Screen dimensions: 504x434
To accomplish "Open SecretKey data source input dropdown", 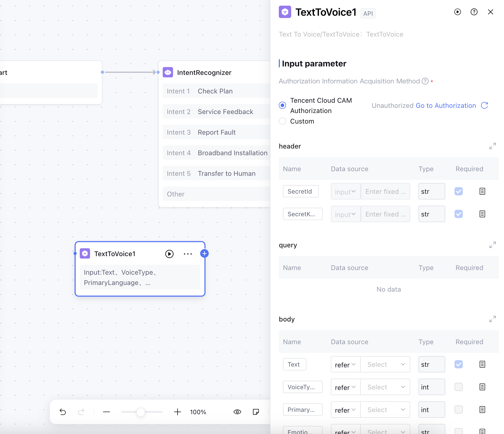I will pos(346,214).
